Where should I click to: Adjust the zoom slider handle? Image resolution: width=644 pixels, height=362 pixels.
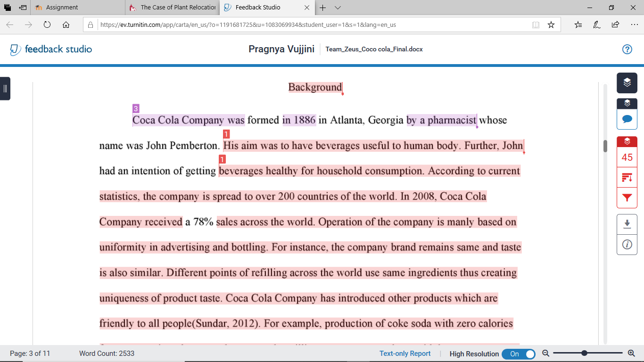point(585,353)
